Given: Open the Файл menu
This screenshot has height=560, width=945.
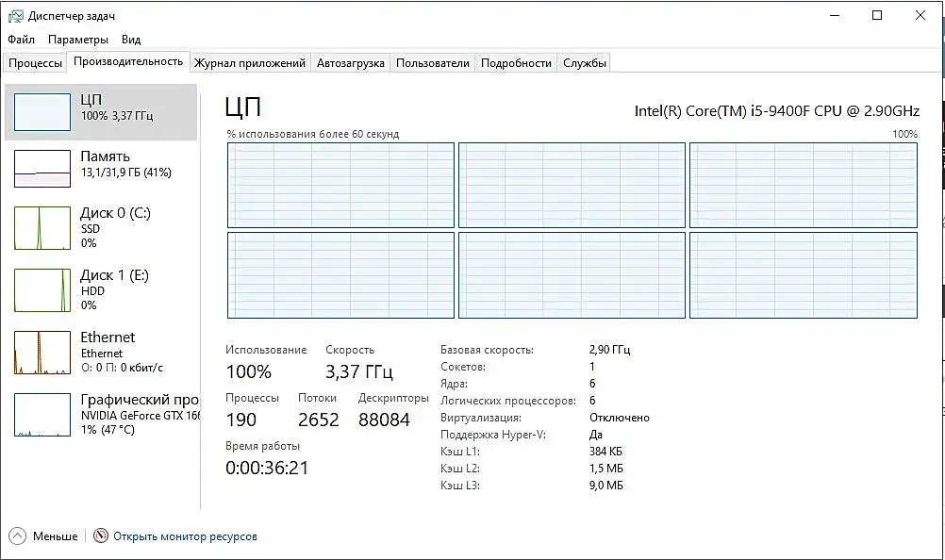Looking at the screenshot, I should (21, 40).
